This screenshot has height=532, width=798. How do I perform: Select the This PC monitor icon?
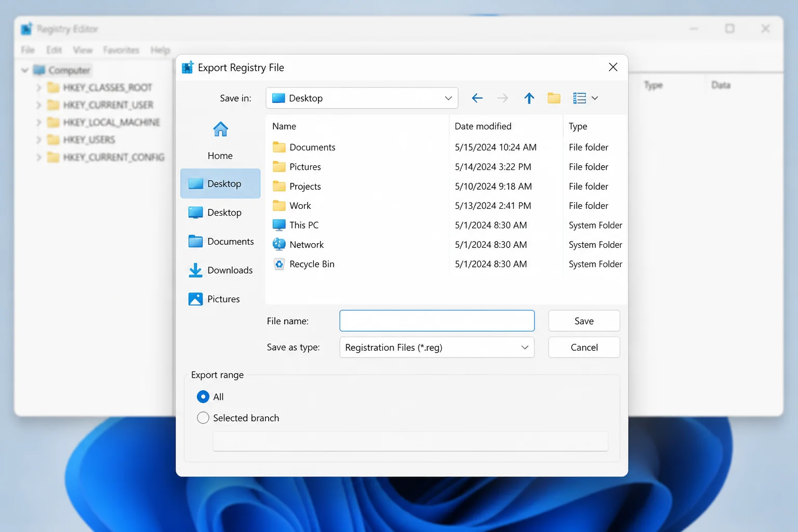(x=279, y=225)
